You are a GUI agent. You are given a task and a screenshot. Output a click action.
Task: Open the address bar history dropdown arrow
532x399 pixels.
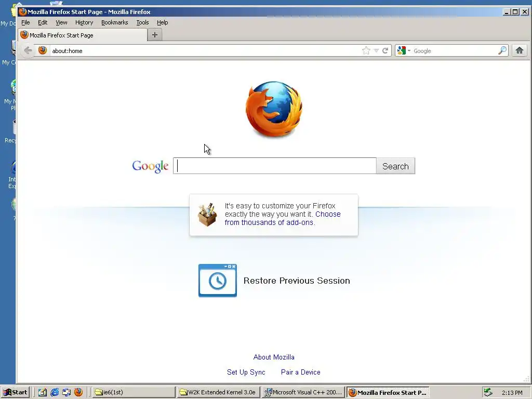(376, 51)
